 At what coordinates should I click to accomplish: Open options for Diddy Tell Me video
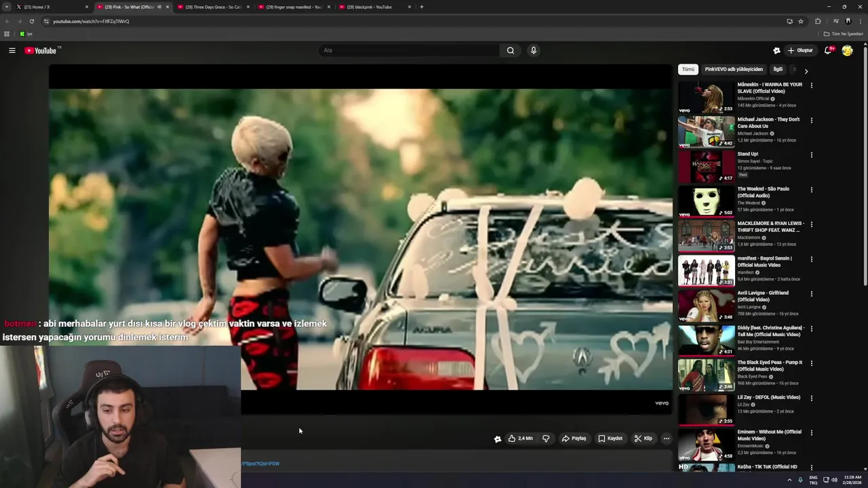[812, 329]
